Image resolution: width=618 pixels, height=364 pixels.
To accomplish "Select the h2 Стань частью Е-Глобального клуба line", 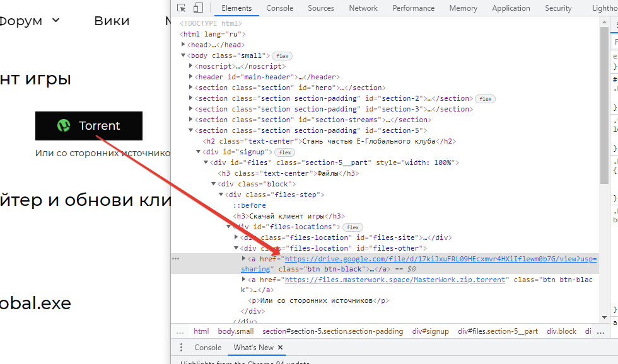I will 329,141.
